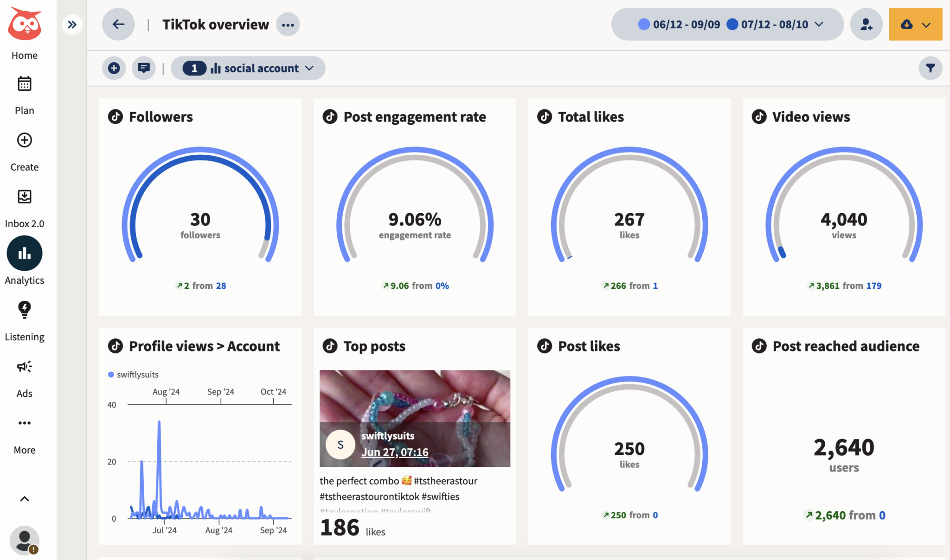950x560 pixels.
Task: Click the Post engagement rate title
Action: [415, 117]
